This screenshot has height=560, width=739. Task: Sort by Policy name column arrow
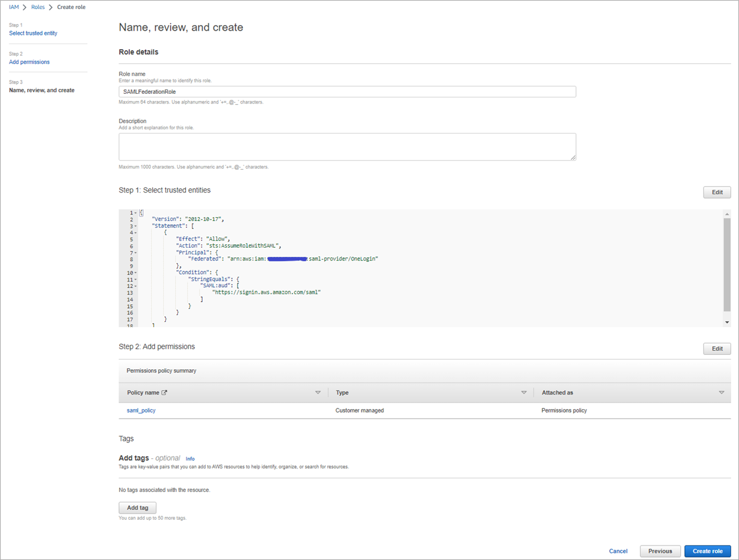tap(318, 393)
